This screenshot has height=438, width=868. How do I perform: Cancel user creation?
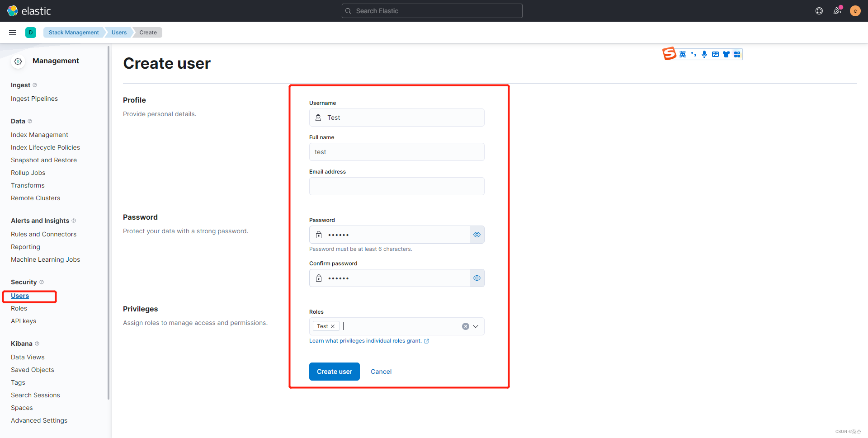pos(381,372)
